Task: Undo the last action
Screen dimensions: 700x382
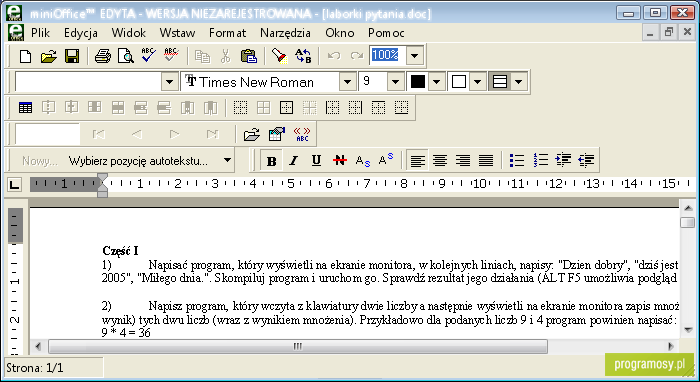Action: 333,56
